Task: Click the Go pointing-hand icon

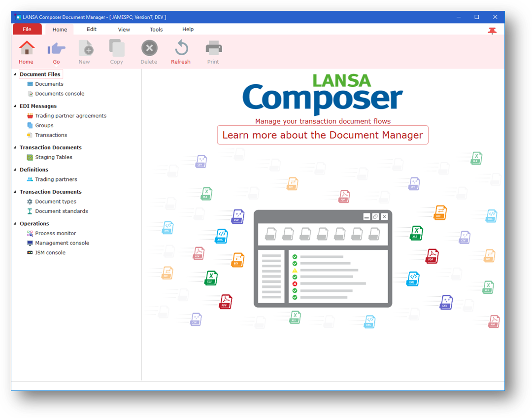Action: [56, 49]
